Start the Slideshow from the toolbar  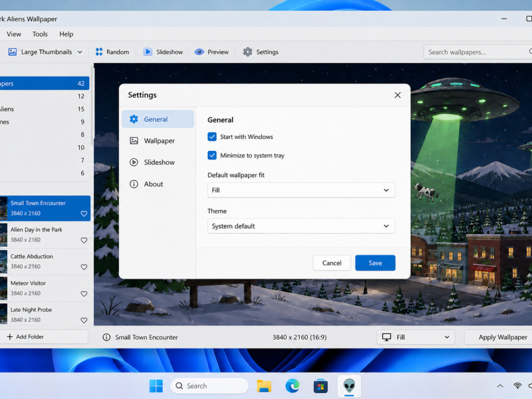point(163,52)
